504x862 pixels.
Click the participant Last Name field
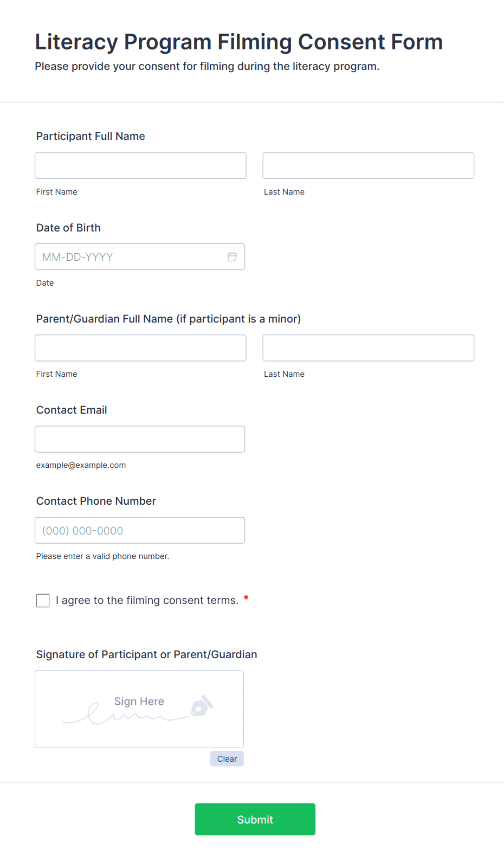(368, 166)
